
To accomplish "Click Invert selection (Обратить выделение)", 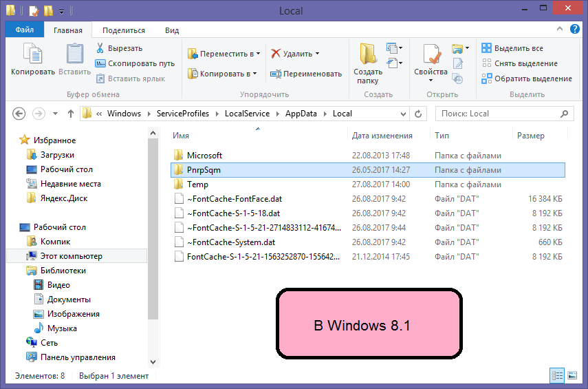I will [x=527, y=78].
